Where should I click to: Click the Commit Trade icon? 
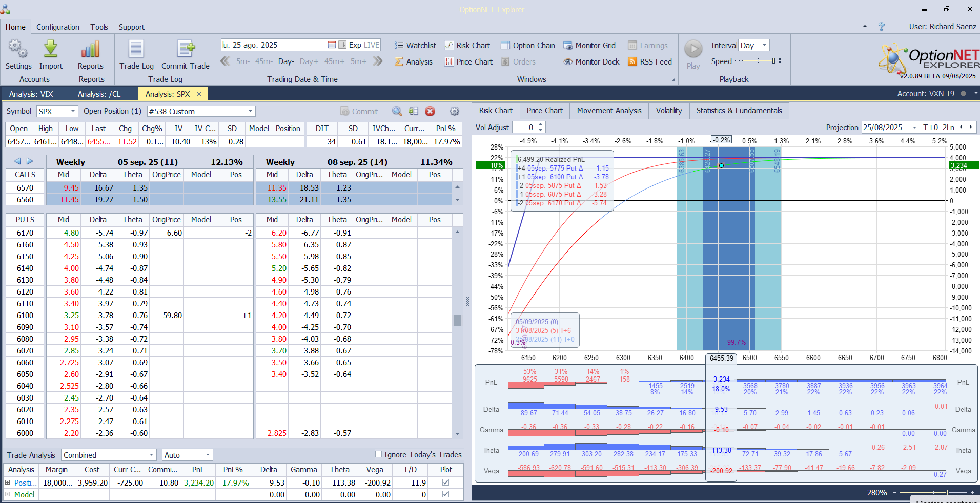(186, 50)
